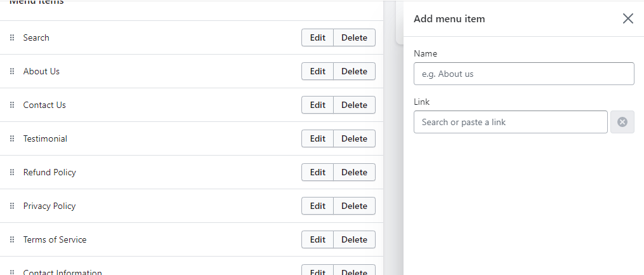Click the Privacy Policy drag handle icon
Screen dimensions: 644x275
pos(12,206)
